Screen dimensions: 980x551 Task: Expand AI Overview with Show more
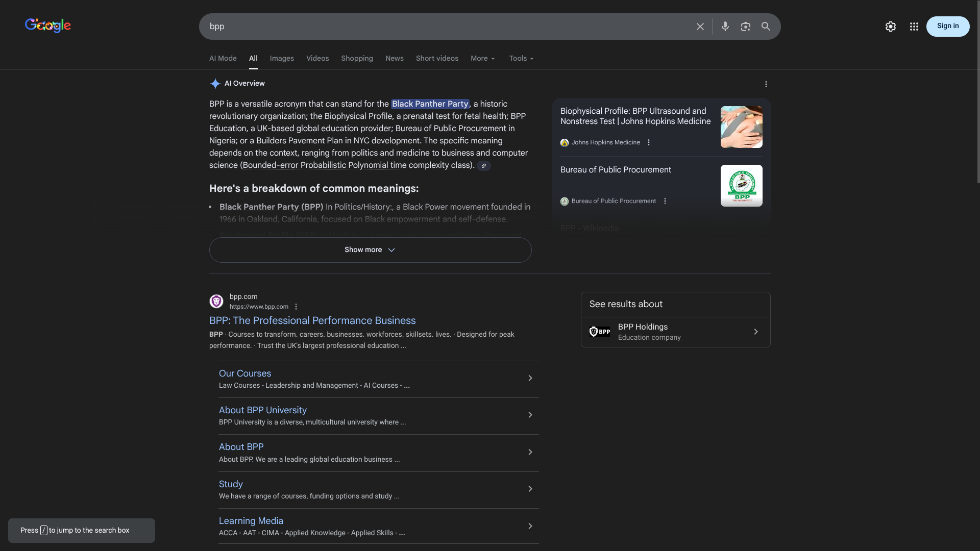click(370, 250)
